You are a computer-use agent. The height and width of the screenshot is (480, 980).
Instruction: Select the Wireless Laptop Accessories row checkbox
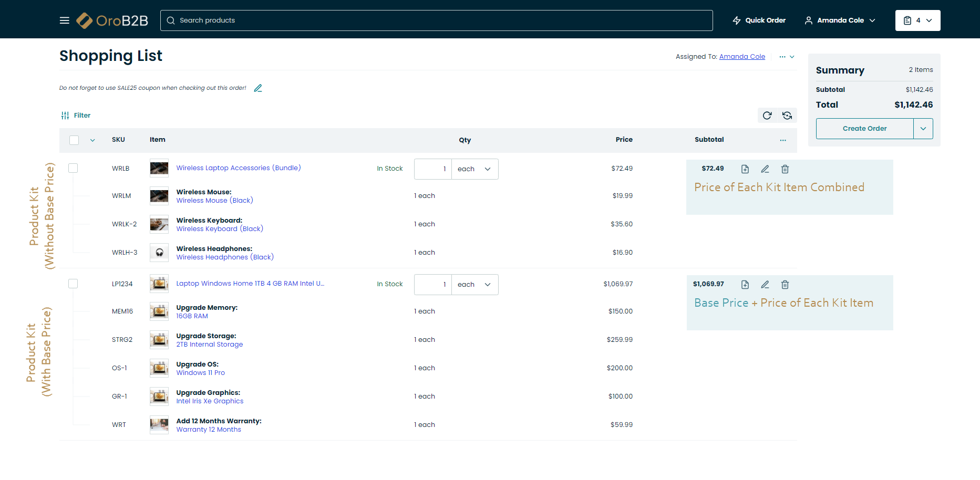coord(73,168)
